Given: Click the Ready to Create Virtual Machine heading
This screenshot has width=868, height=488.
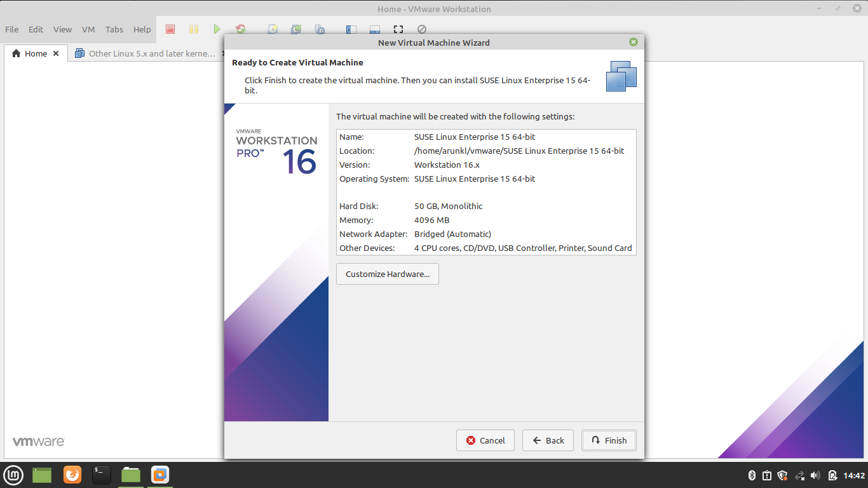Looking at the screenshot, I should (297, 62).
